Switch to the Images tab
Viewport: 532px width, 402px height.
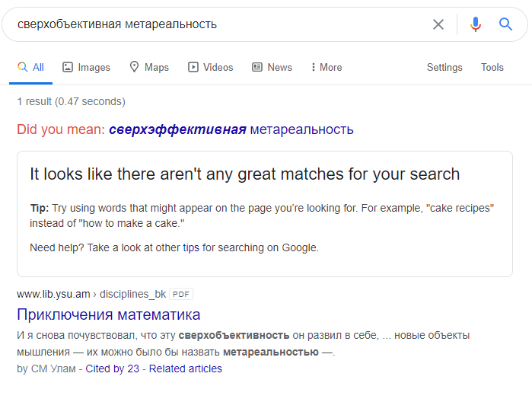[x=94, y=67]
